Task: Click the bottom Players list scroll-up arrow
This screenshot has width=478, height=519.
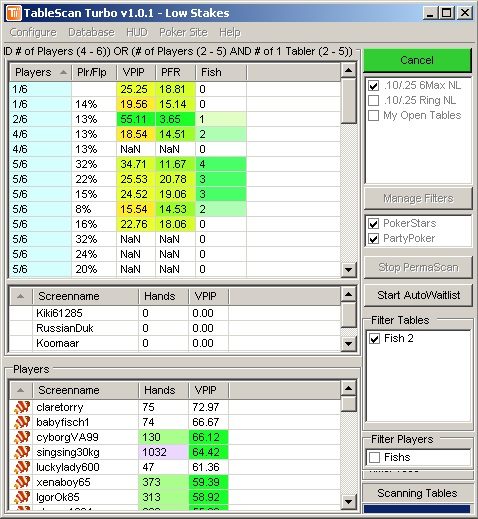Action: pos(349,388)
